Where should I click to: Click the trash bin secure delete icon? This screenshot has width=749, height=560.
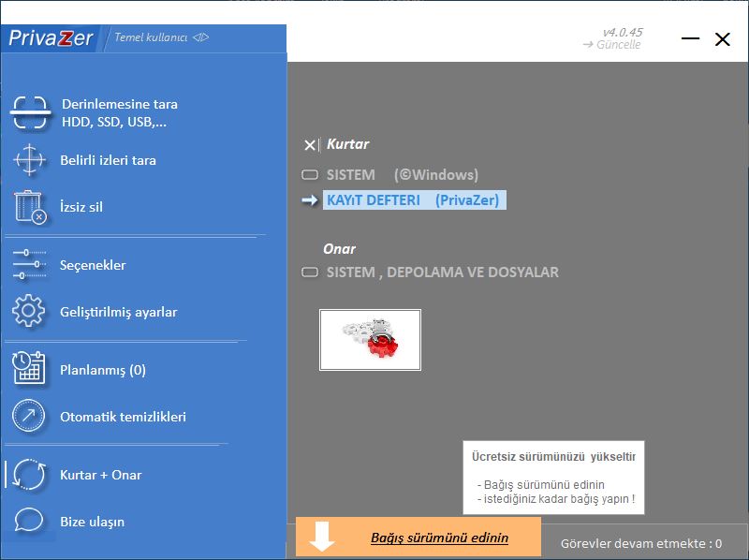click(30, 207)
